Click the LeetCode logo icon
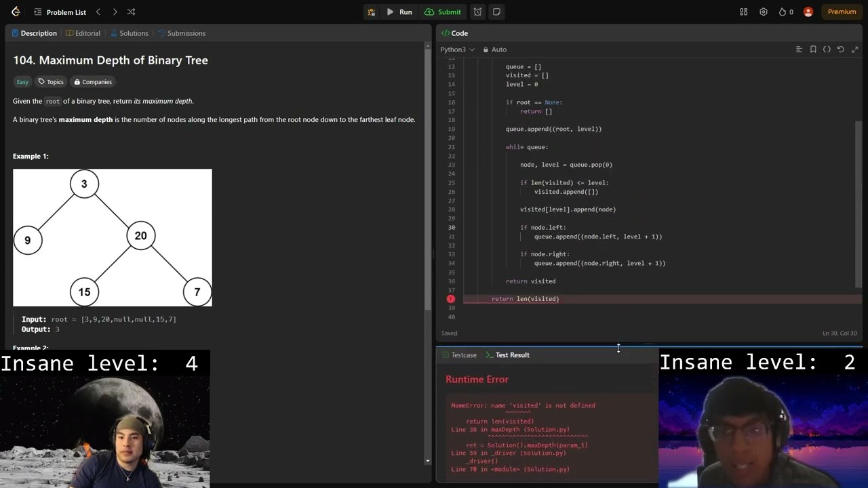This screenshot has height=488, width=868. tap(16, 12)
